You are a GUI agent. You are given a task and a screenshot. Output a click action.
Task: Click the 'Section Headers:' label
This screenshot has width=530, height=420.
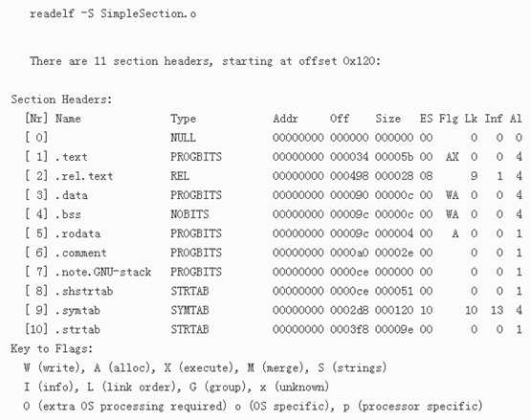click(x=61, y=99)
